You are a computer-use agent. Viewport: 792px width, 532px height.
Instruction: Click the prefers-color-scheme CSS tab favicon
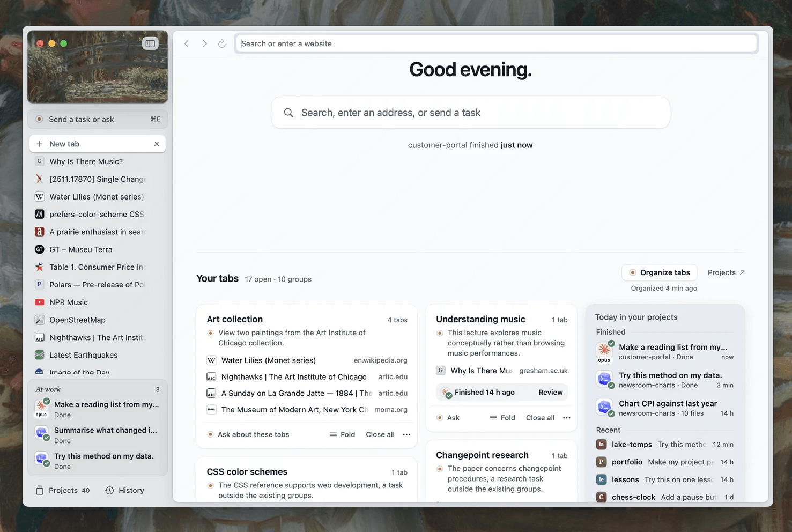[40, 214]
